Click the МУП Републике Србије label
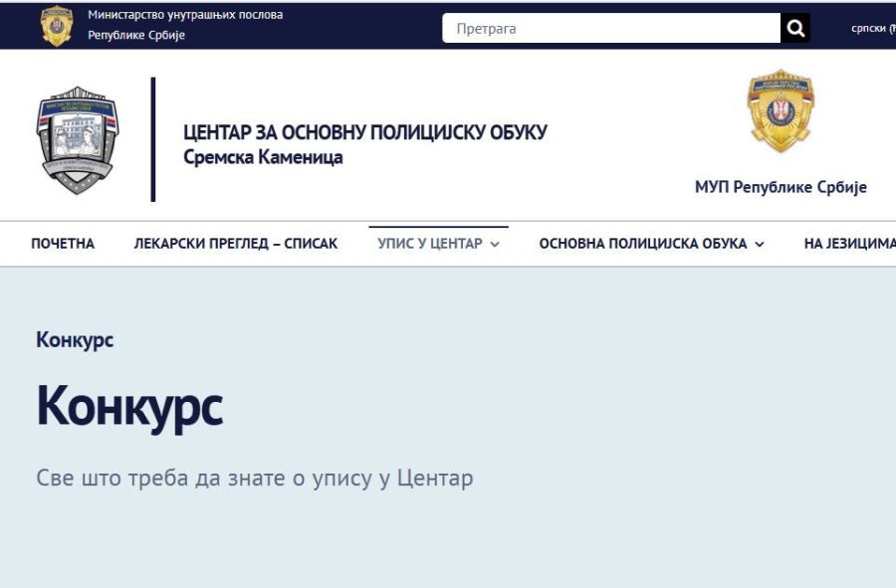This screenshot has width=896, height=588. coord(781,187)
